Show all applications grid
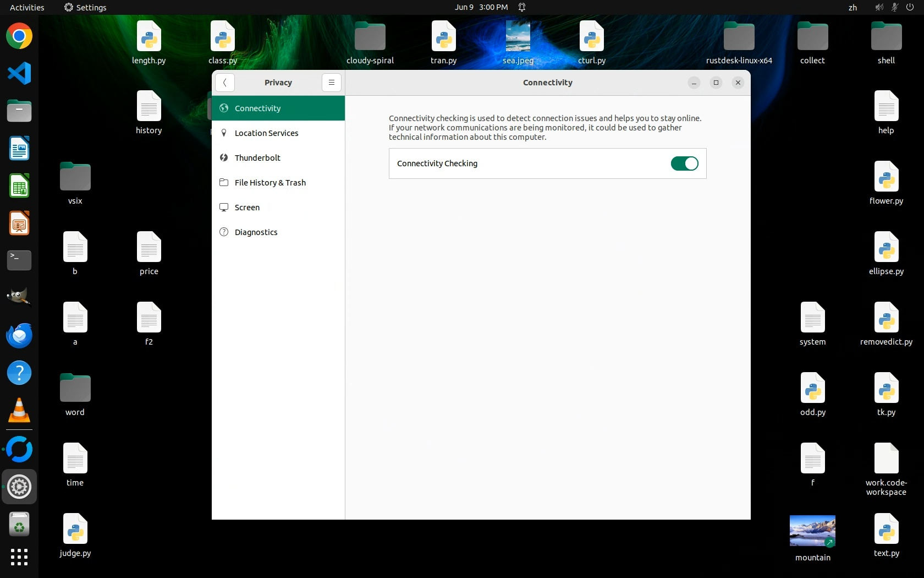 pos(19,557)
